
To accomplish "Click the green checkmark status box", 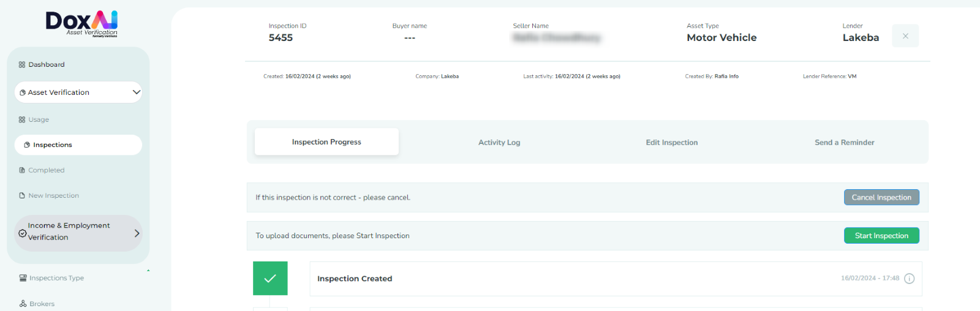I will 270,279.
